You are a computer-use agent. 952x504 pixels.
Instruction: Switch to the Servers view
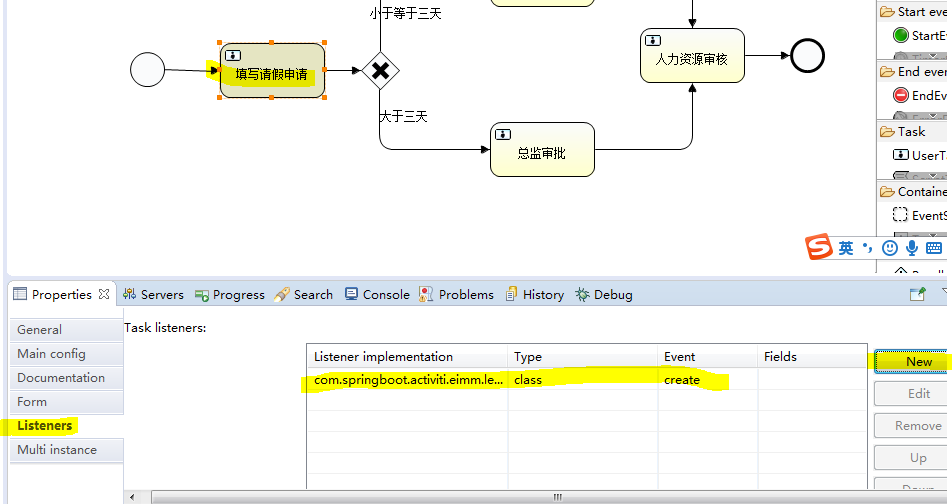(153, 295)
